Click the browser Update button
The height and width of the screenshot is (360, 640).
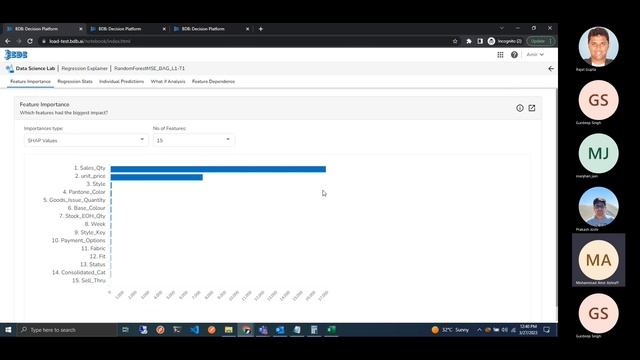(x=540, y=41)
